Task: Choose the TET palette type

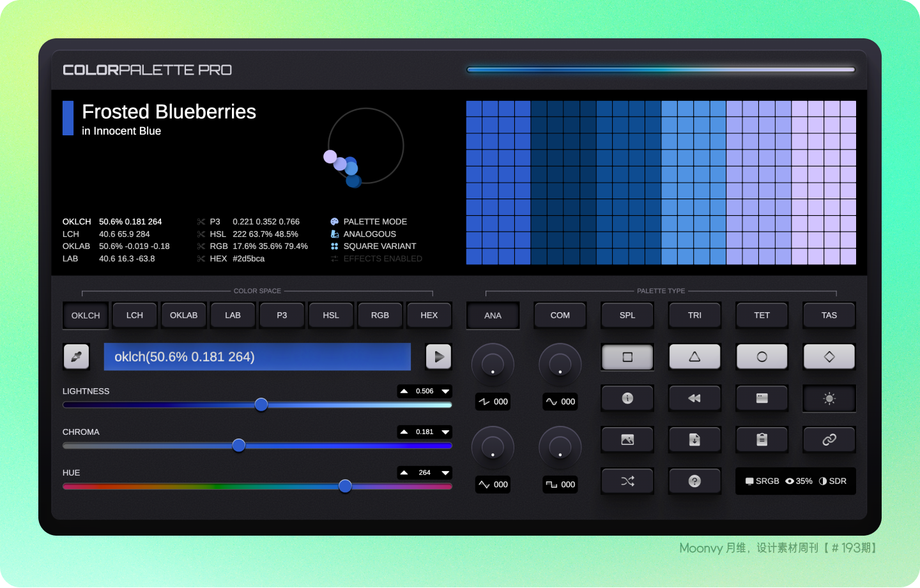Action: pyautogui.click(x=762, y=315)
